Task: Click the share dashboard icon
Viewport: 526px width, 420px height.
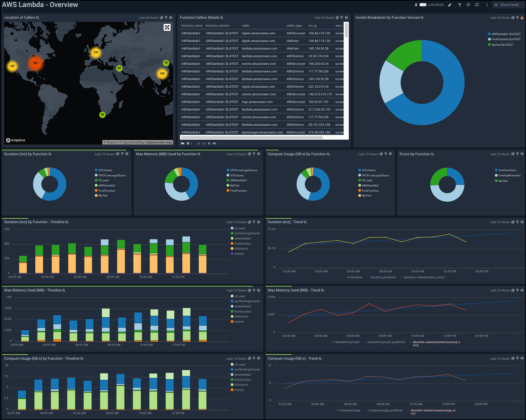Action: 468,5
